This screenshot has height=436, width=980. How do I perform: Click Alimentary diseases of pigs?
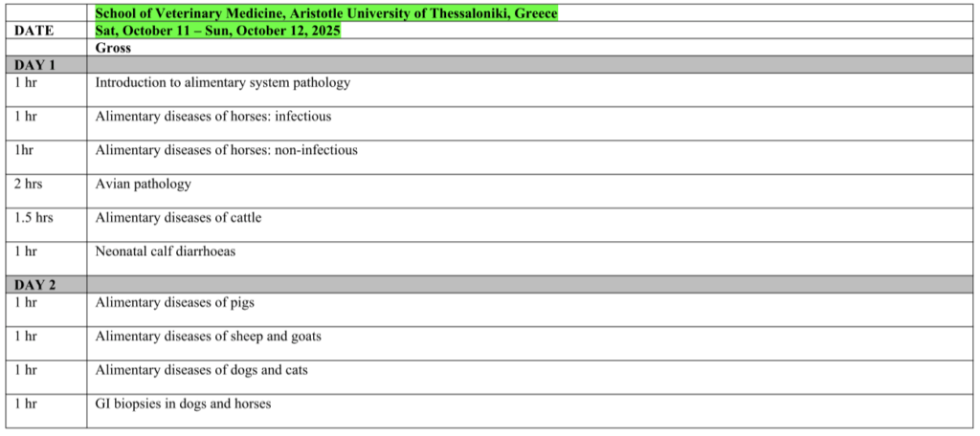[175, 302]
